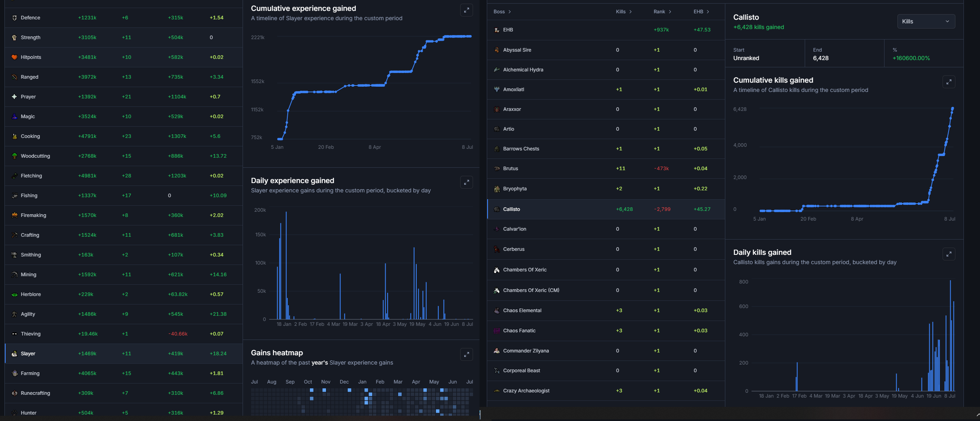
Task: Select the Callisto boss row
Action: pos(606,209)
